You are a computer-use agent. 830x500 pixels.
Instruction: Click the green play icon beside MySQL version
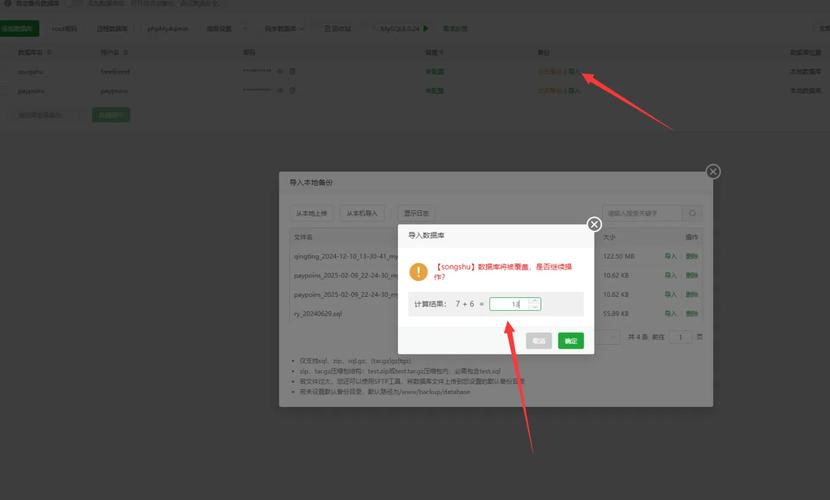click(426, 29)
